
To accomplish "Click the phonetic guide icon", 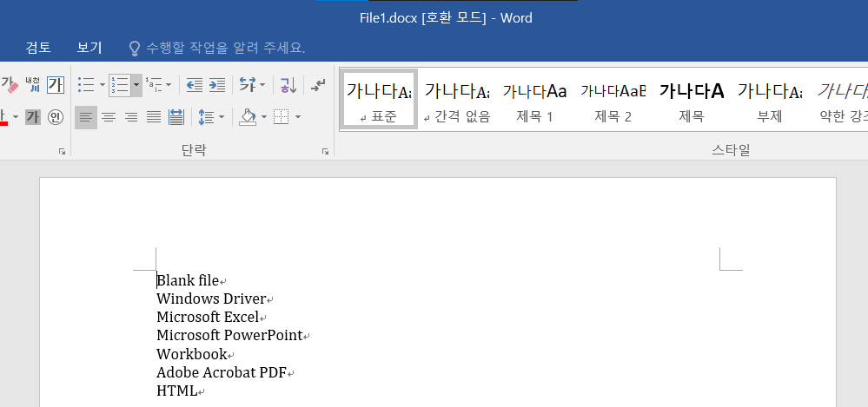I will pos(33,84).
